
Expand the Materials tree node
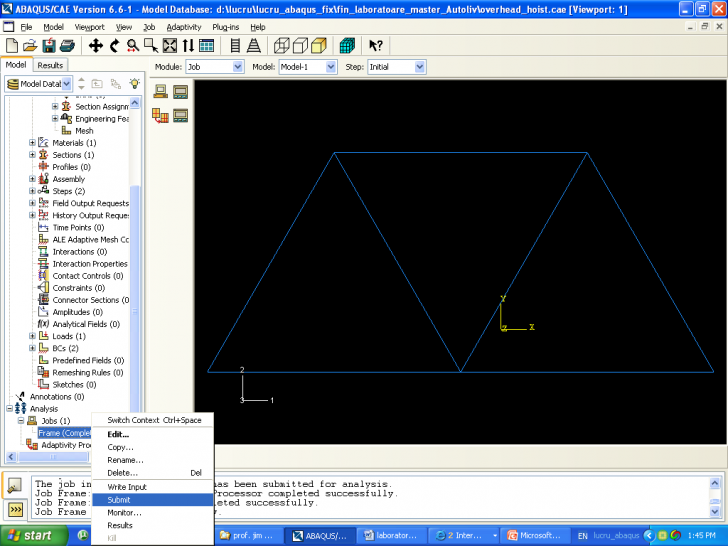point(32,143)
